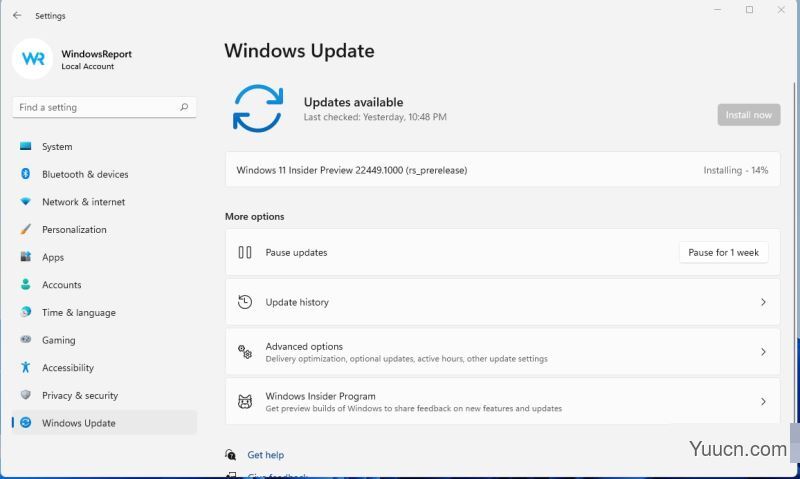Click the Installing - 14% status
Viewport: 800px width, 479px height.
pyautogui.click(x=736, y=170)
